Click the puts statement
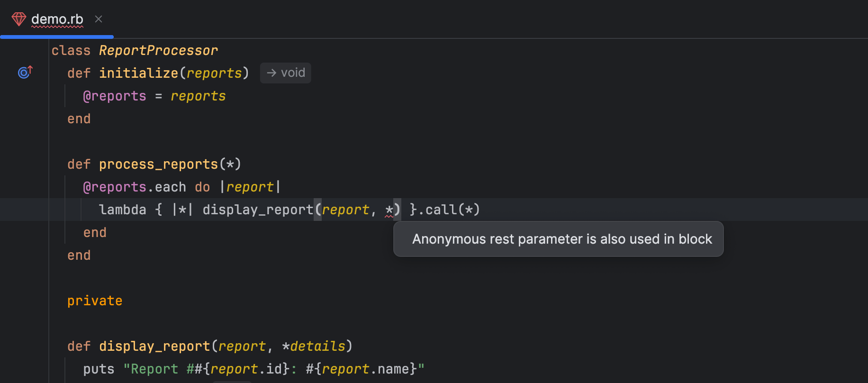This screenshot has height=383, width=868. tap(99, 369)
